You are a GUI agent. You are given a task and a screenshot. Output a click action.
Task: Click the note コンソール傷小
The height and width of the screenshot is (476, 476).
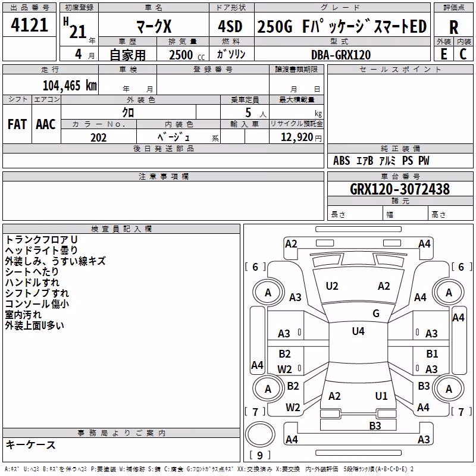(x=37, y=304)
